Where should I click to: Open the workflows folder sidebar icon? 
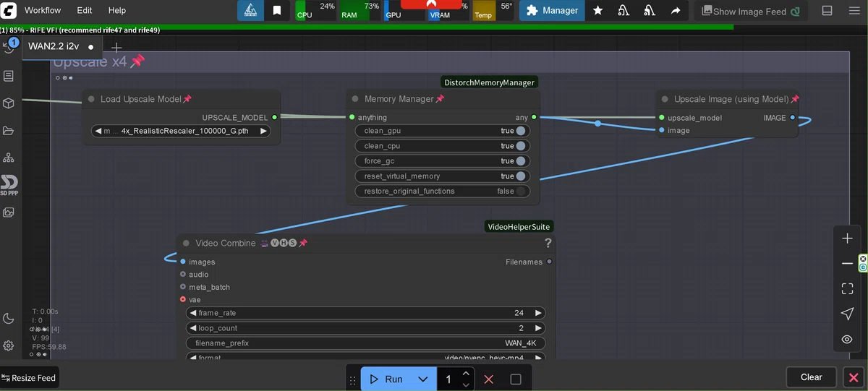[9, 131]
